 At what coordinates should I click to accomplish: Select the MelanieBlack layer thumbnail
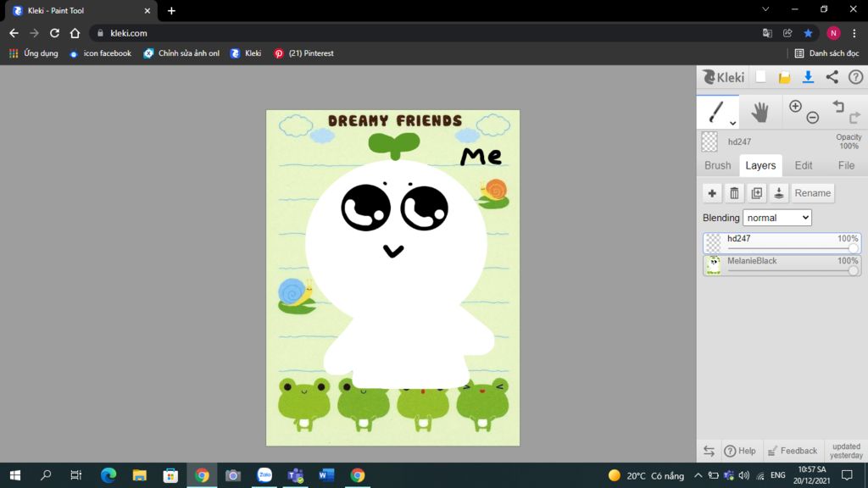click(x=713, y=265)
